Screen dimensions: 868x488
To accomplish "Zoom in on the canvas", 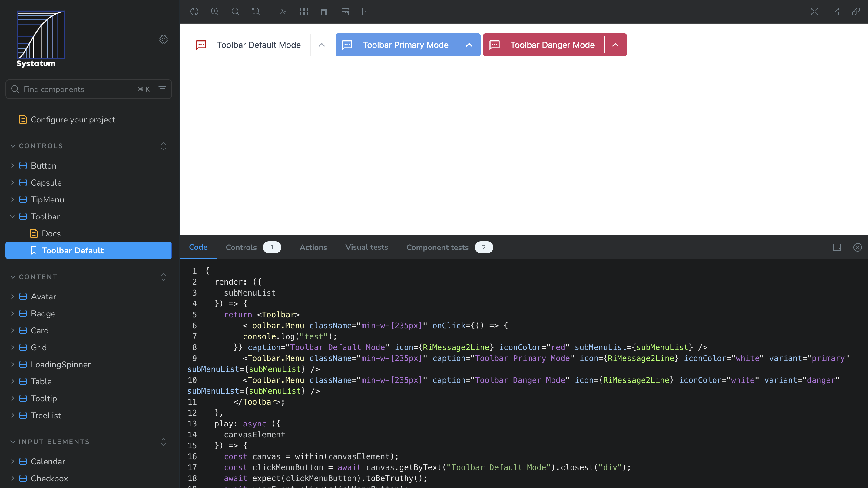I will tap(215, 12).
